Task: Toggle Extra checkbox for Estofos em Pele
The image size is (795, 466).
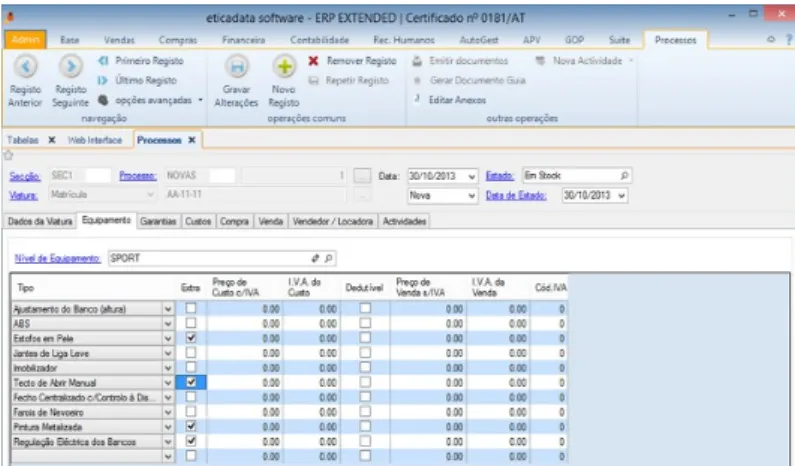Action: [191, 338]
